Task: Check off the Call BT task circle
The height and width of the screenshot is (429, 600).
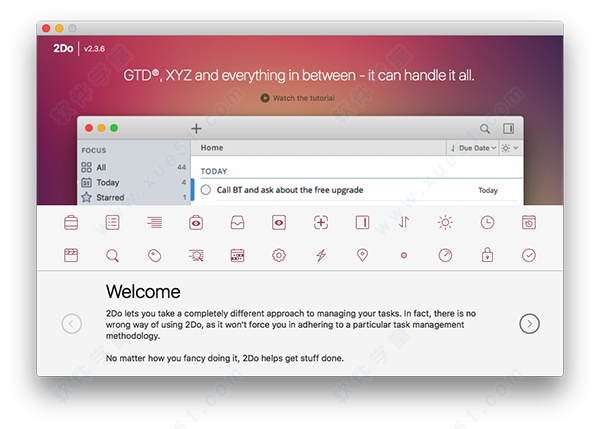Action: pos(206,190)
